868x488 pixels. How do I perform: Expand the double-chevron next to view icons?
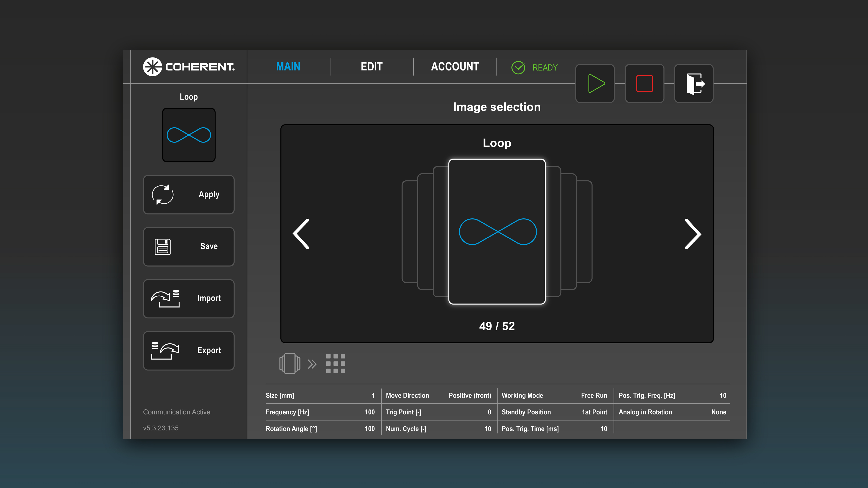[312, 364]
